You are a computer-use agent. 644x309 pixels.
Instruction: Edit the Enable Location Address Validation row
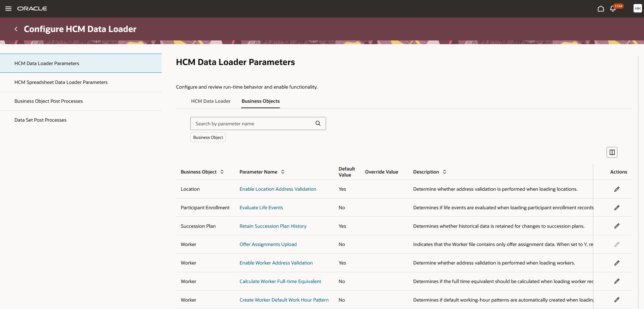coord(617,189)
